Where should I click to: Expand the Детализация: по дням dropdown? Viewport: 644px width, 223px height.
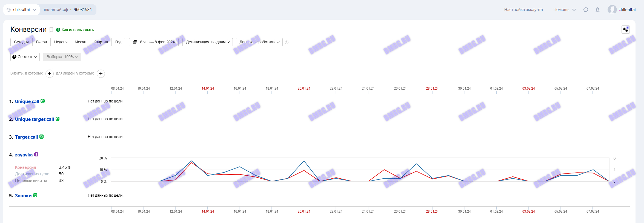208,42
